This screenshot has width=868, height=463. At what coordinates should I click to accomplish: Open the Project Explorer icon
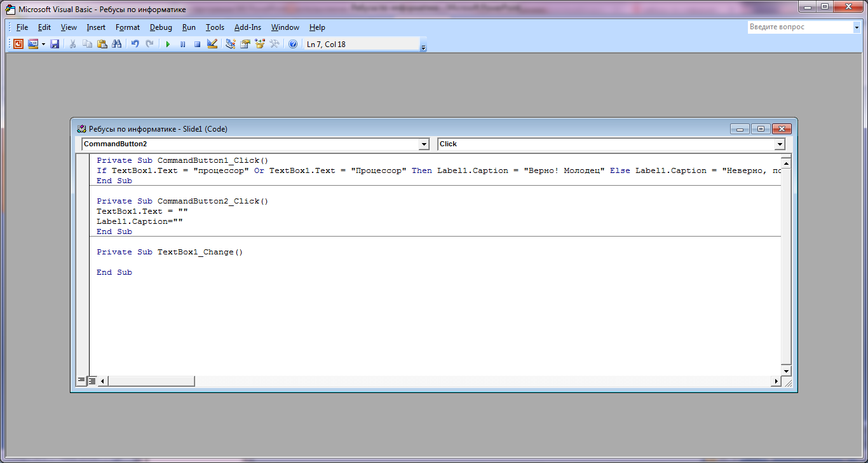pyautogui.click(x=231, y=44)
